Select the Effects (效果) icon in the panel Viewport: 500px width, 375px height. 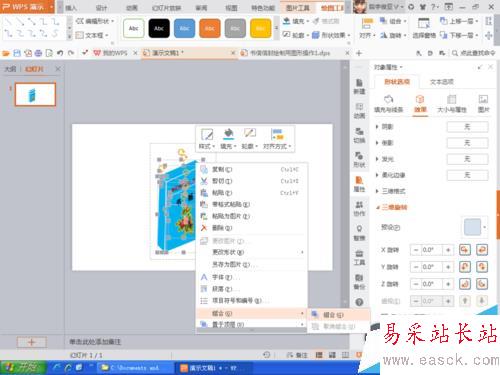(420, 104)
